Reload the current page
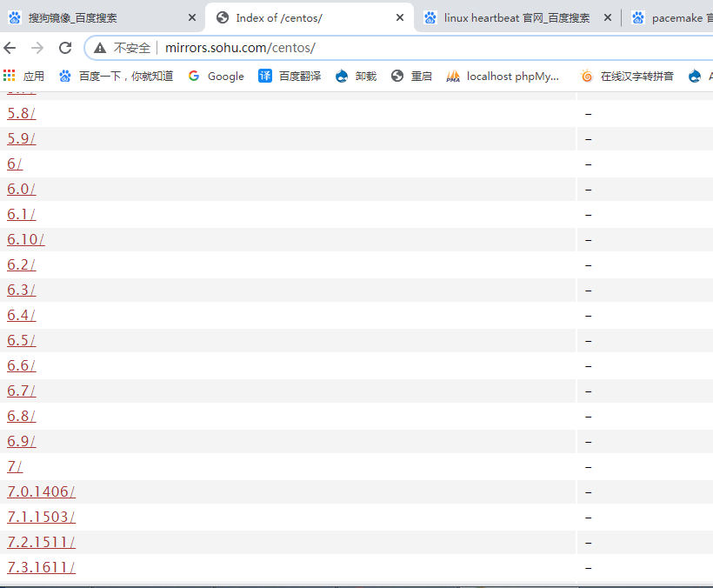The width and height of the screenshot is (713, 588). 65,48
